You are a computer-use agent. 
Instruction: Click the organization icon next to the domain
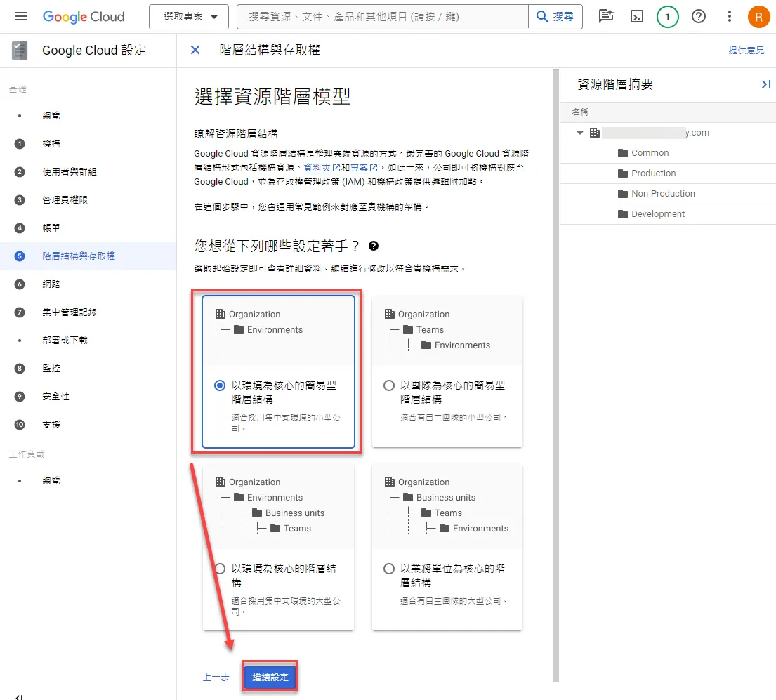[594, 133]
